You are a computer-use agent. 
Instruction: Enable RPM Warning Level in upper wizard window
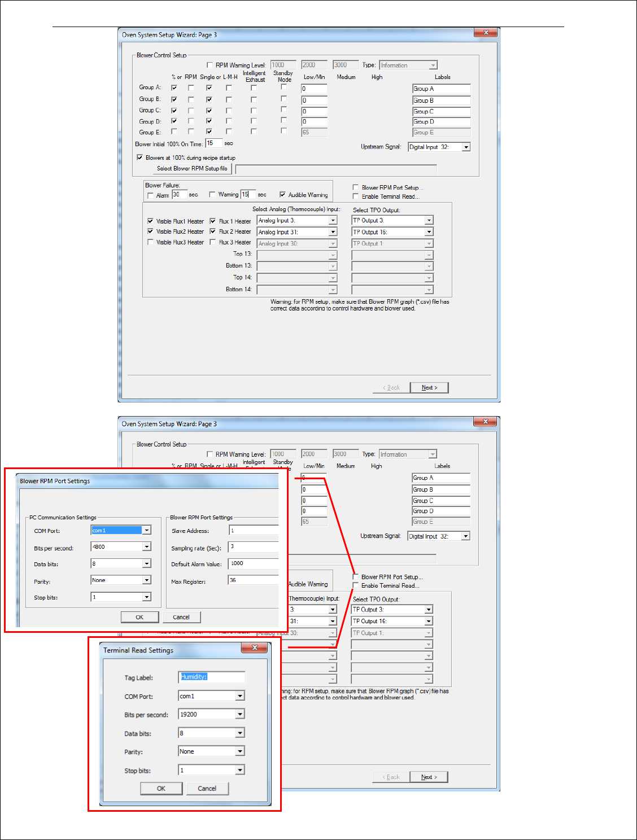click(x=210, y=65)
